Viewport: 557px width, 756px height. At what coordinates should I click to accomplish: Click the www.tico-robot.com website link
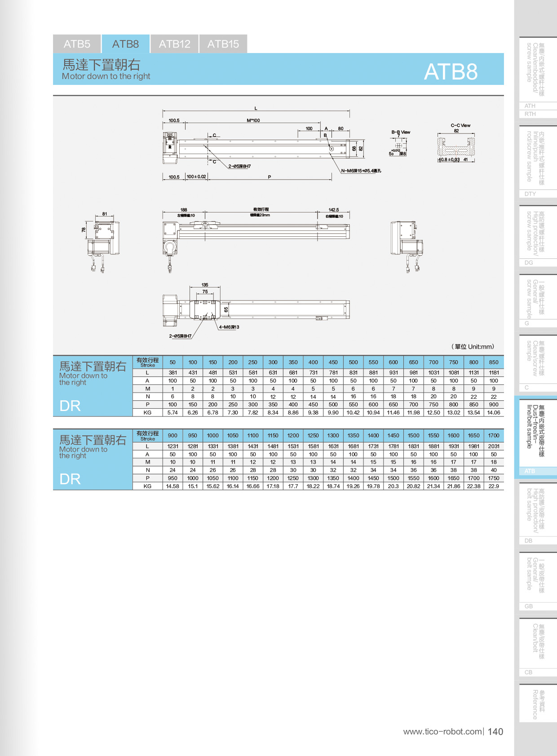442,732
